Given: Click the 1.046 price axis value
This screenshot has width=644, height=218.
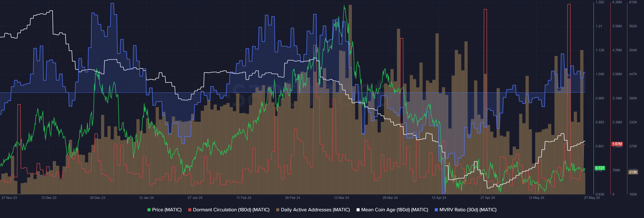Looking at the screenshot, I should [x=600, y=74].
